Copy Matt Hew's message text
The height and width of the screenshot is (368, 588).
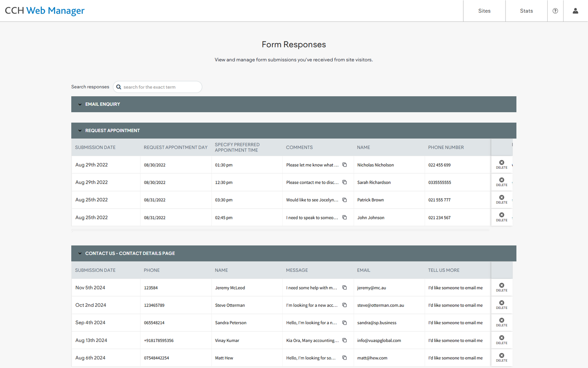345,358
